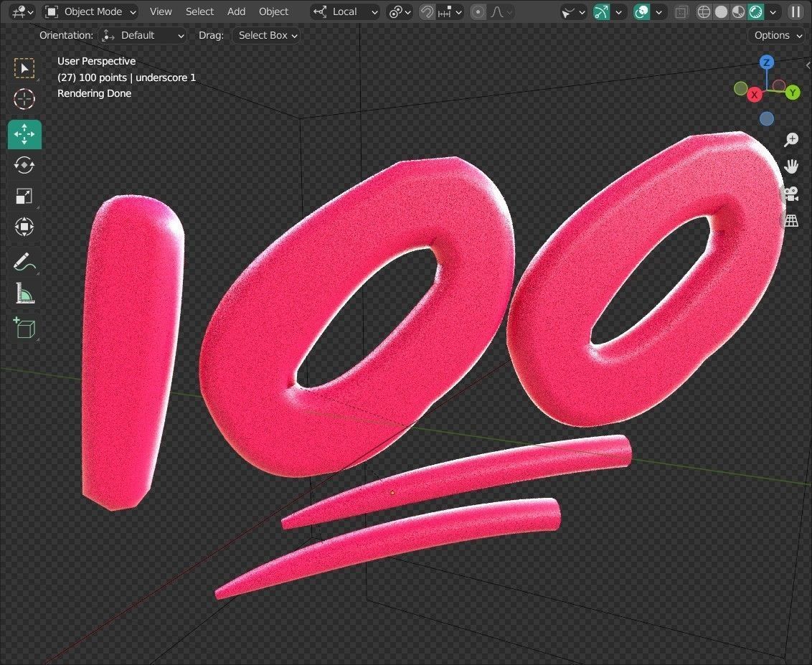
Task: Open the Drag Select Box dropdown
Action: [x=267, y=35]
